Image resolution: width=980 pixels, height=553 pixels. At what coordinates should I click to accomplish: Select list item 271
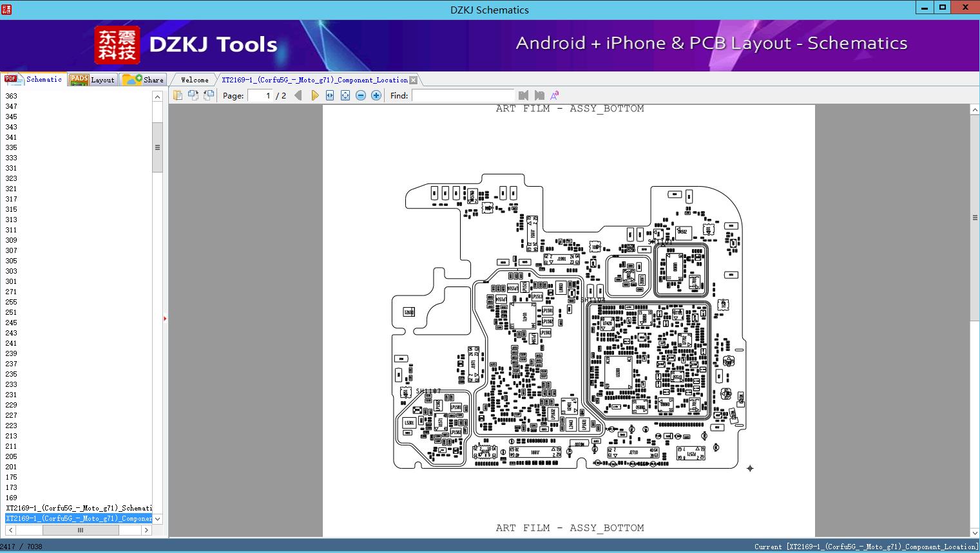(x=12, y=292)
